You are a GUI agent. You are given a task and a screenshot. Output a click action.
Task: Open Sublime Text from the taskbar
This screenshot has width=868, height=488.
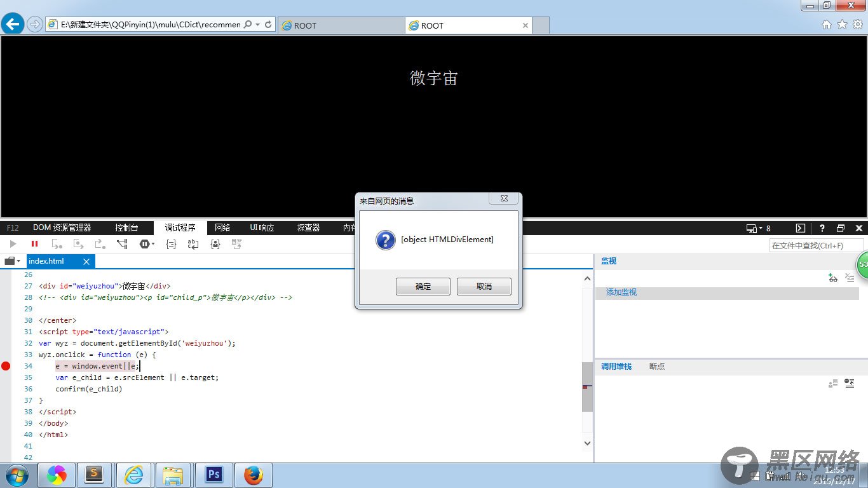[95, 475]
